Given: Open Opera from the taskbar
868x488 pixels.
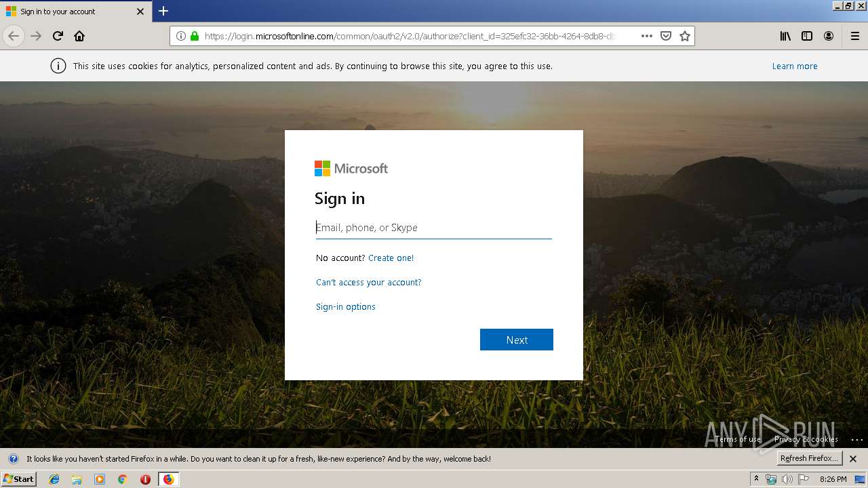Looking at the screenshot, I should (x=145, y=479).
